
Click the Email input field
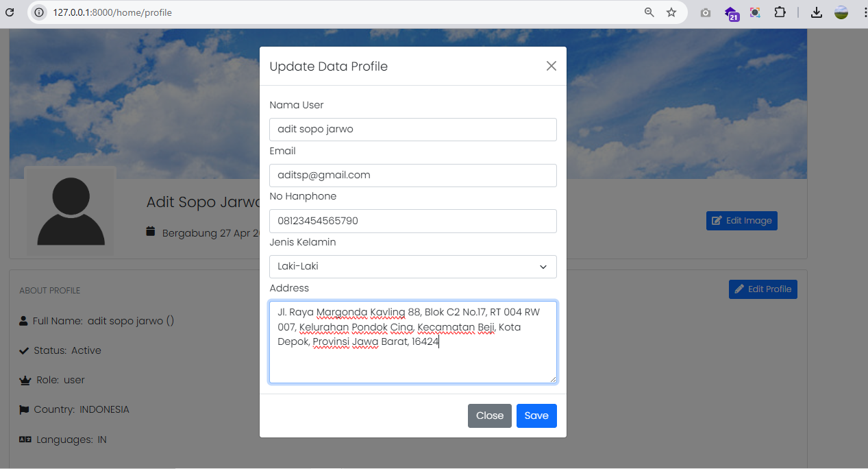tap(412, 175)
